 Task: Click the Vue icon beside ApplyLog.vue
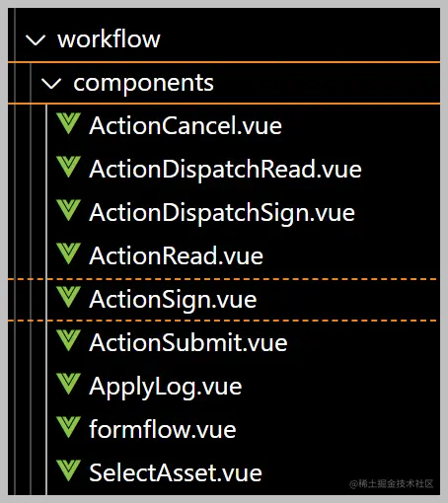68,384
